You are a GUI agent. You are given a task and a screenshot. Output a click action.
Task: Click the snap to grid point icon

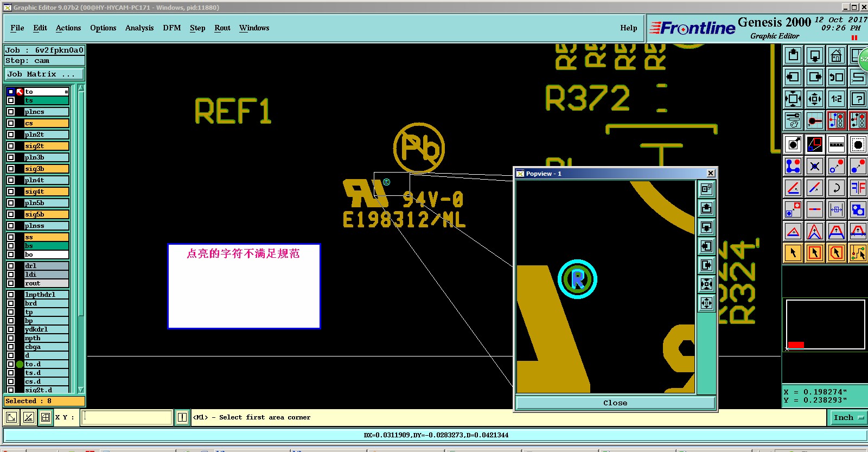pos(815,120)
